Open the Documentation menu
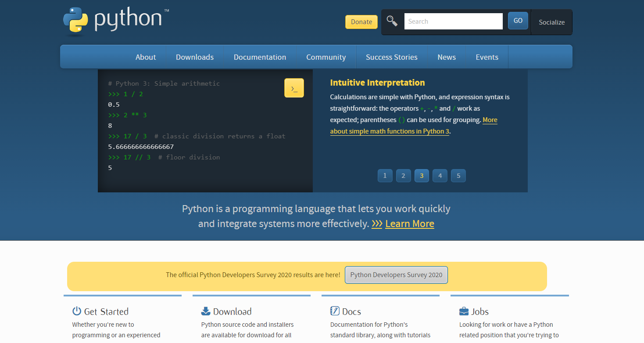 pos(260,57)
